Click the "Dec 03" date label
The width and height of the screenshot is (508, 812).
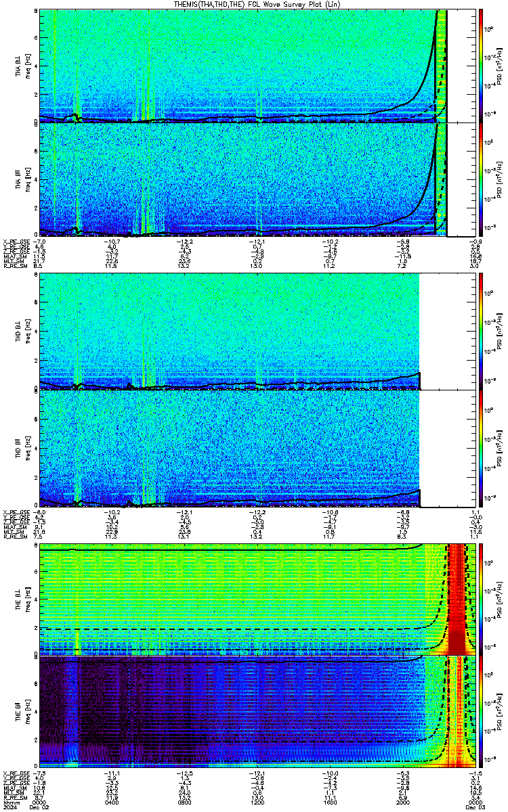coord(474,807)
